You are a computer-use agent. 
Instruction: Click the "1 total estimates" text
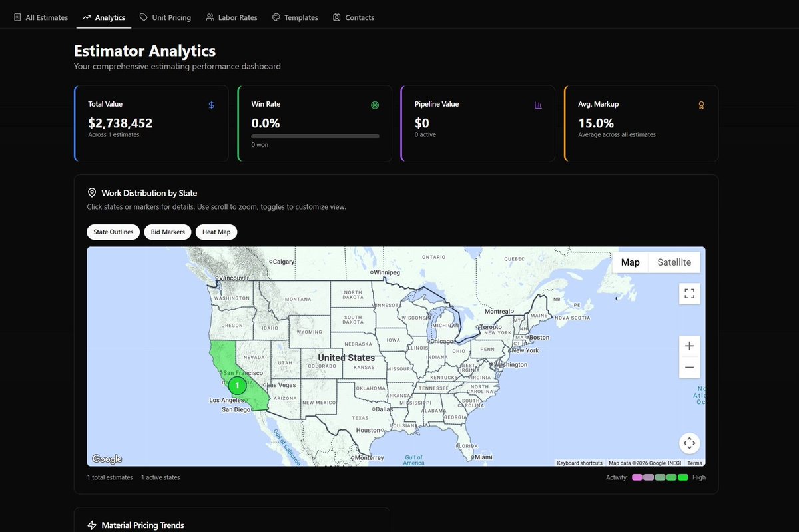(110, 477)
